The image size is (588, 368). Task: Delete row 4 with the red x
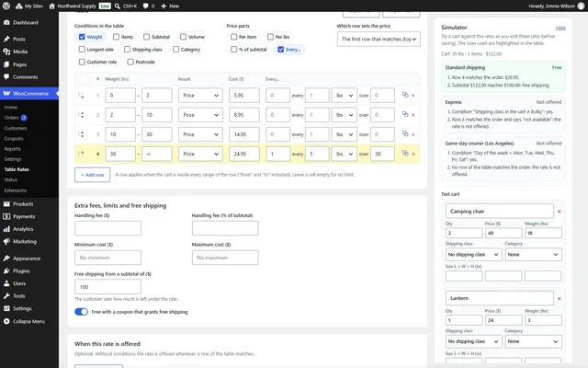pos(413,154)
